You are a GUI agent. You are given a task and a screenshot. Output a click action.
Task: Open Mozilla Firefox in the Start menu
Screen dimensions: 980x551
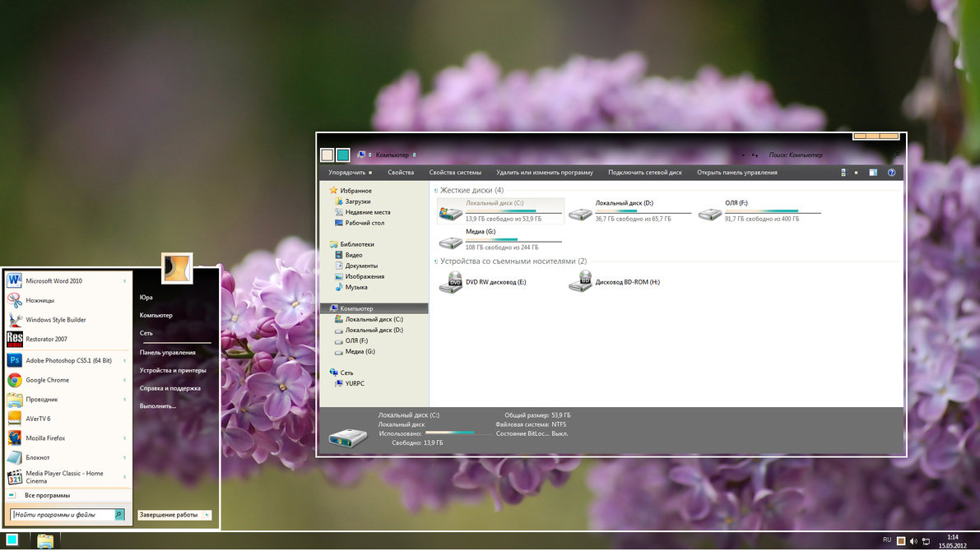click(45, 438)
